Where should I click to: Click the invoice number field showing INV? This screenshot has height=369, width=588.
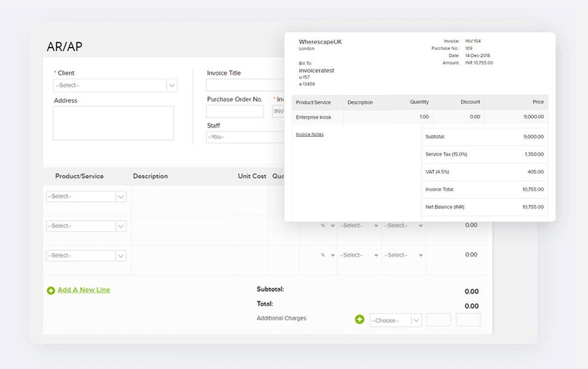(x=278, y=111)
